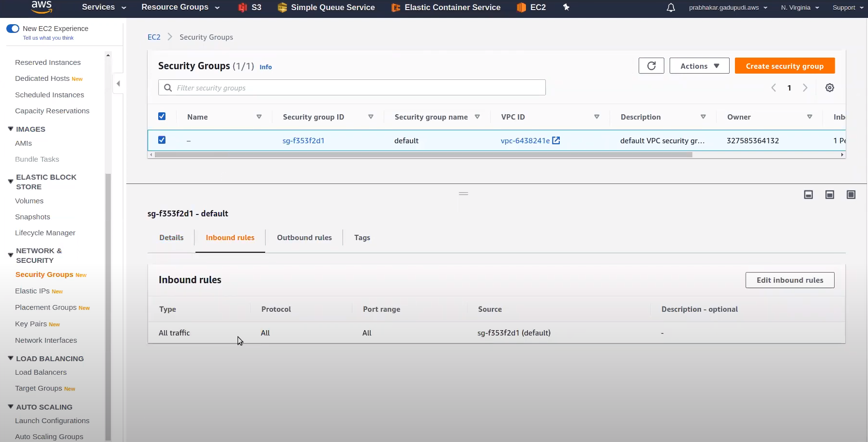Click Create security group button
868x442 pixels.
click(784, 66)
